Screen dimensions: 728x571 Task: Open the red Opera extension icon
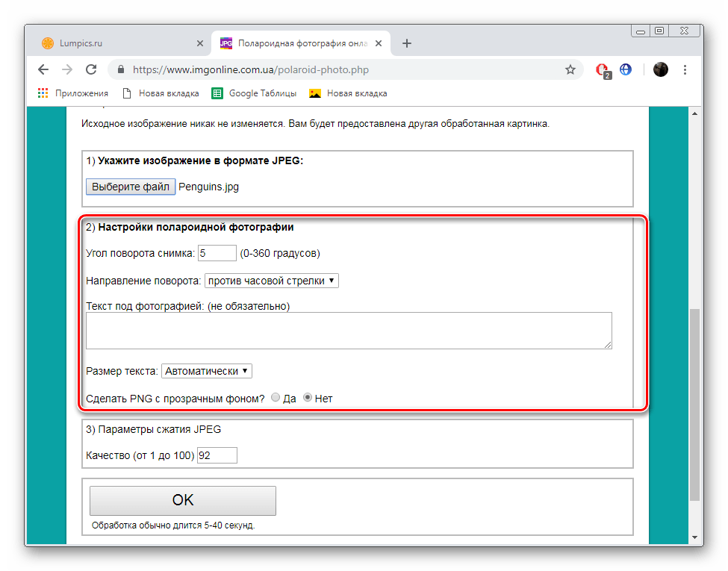pyautogui.click(x=602, y=69)
